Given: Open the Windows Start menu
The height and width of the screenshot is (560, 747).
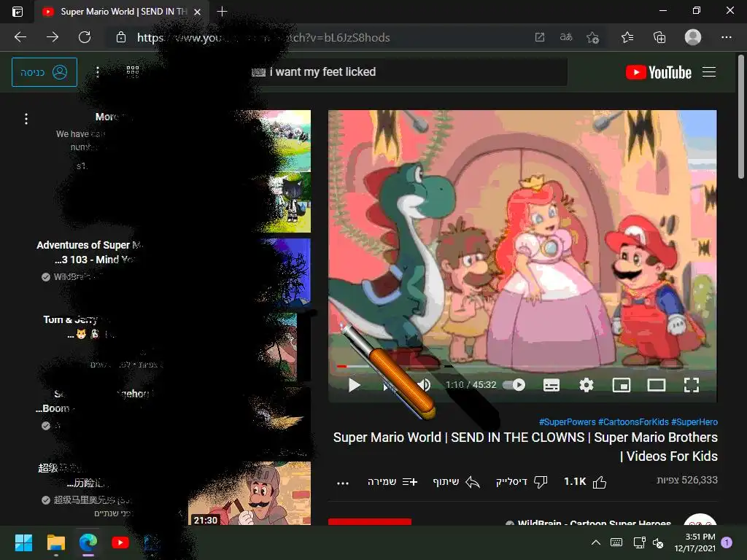Looking at the screenshot, I should click(x=23, y=542).
